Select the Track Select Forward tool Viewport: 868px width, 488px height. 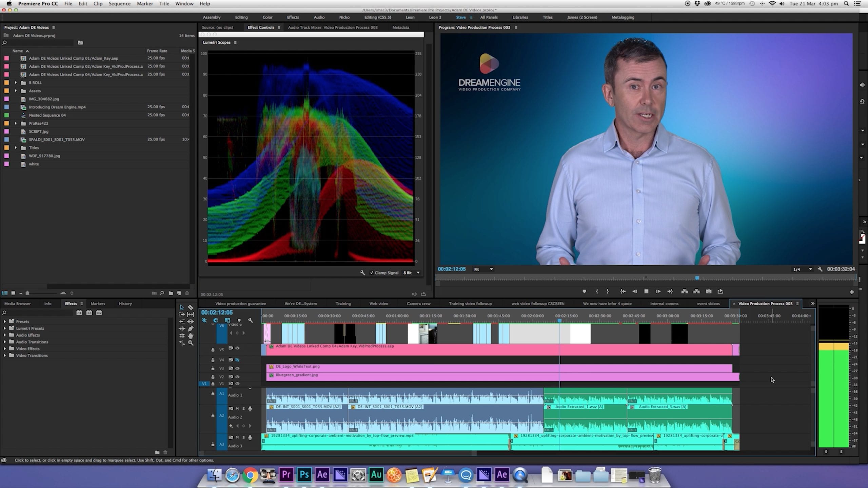coord(182,314)
